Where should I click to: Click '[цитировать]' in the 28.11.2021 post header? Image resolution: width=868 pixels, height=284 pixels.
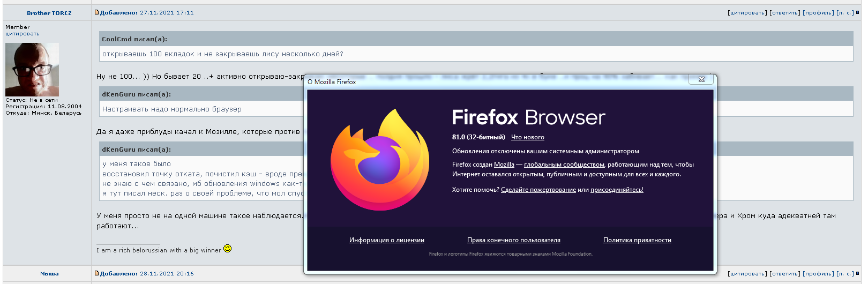(747, 273)
